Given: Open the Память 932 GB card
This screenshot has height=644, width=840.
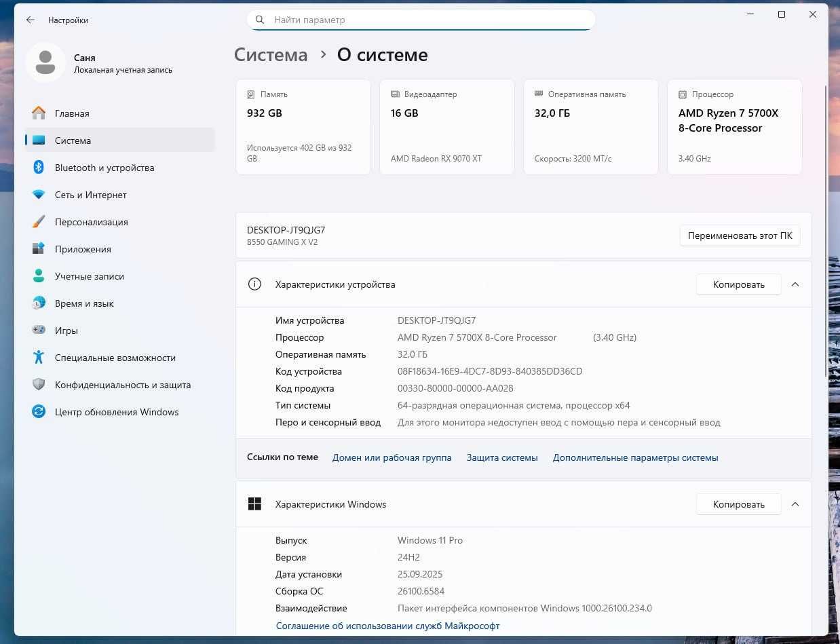Looking at the screenshot, I should pyautogui.click(x=303, y=127).
